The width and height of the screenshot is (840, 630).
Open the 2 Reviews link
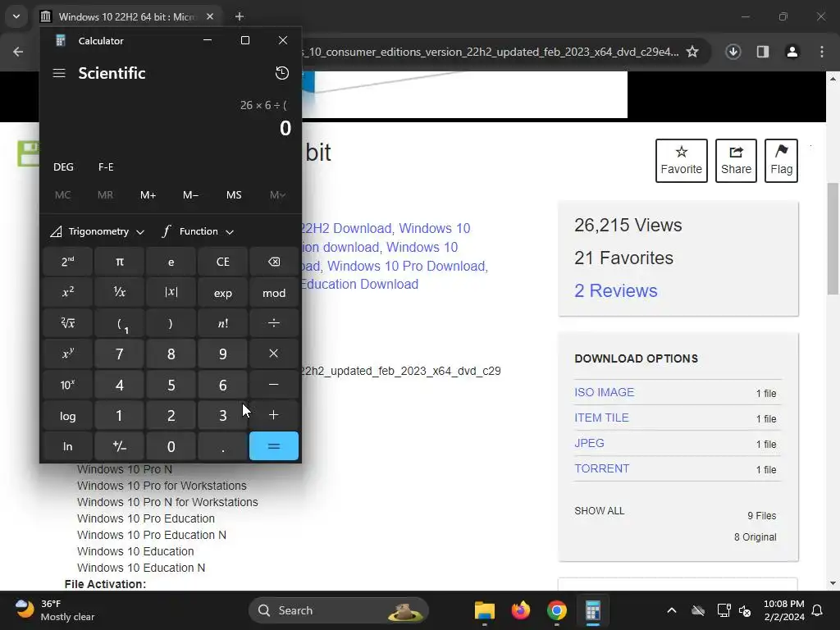615,290
